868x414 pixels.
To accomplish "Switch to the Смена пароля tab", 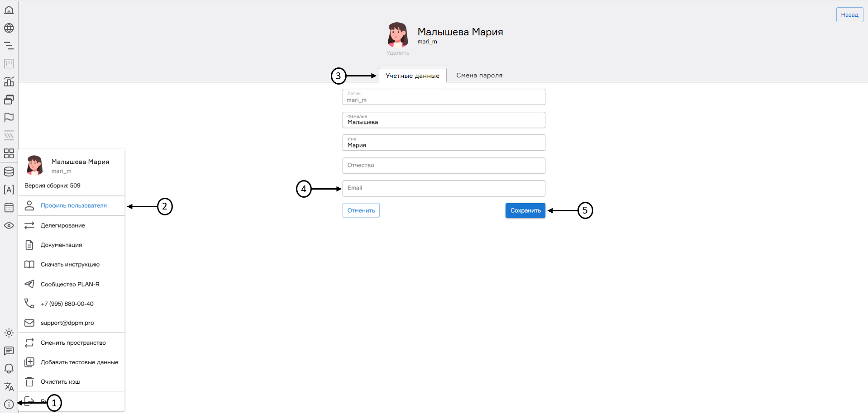I will point(479,75).
